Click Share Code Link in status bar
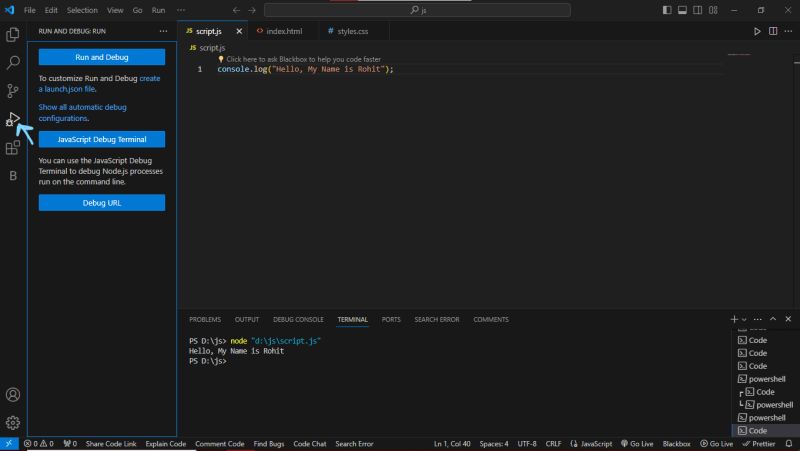 pyautogui.click(x=111, y=444)
